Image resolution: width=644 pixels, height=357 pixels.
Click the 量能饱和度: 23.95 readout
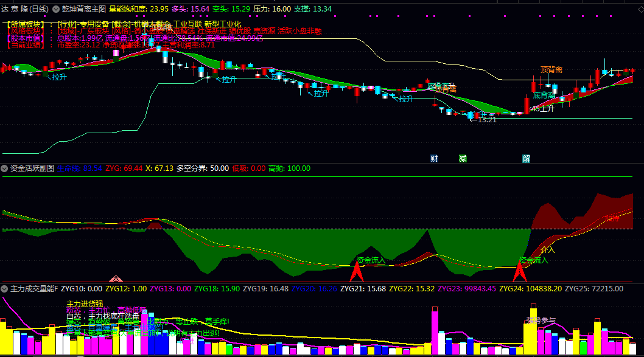point(138,9)
